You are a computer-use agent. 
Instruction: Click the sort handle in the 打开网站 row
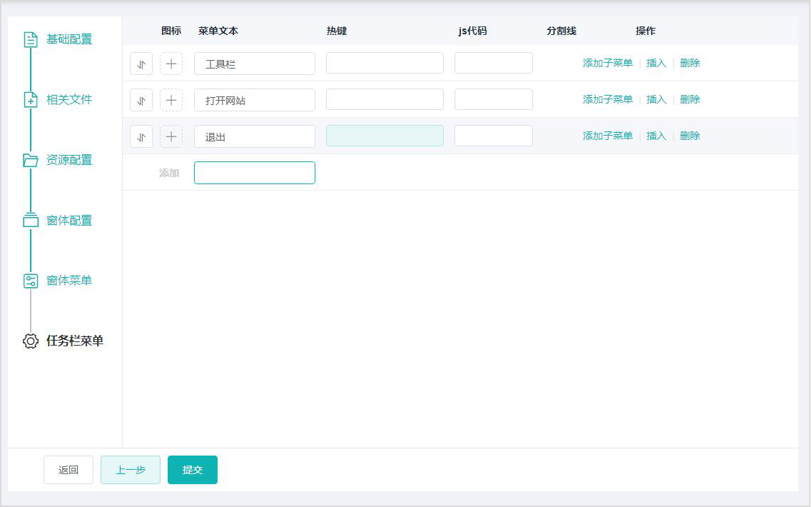click(x=141, y=100)
